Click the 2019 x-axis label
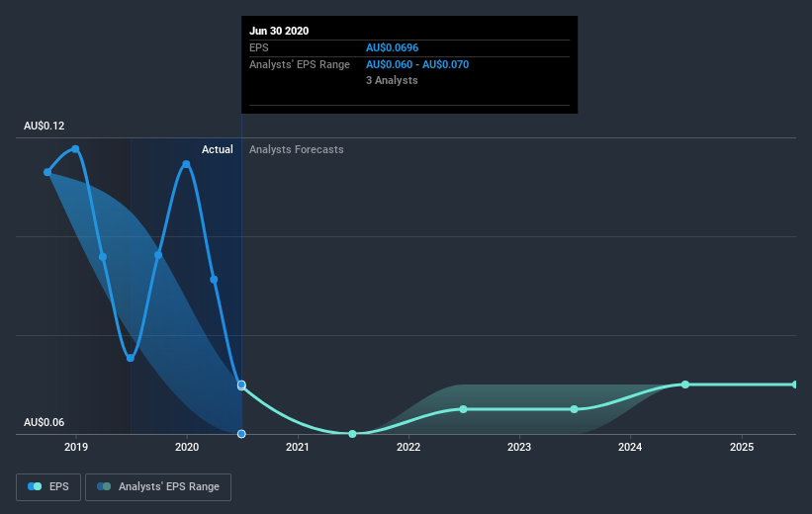 (75, 447)
